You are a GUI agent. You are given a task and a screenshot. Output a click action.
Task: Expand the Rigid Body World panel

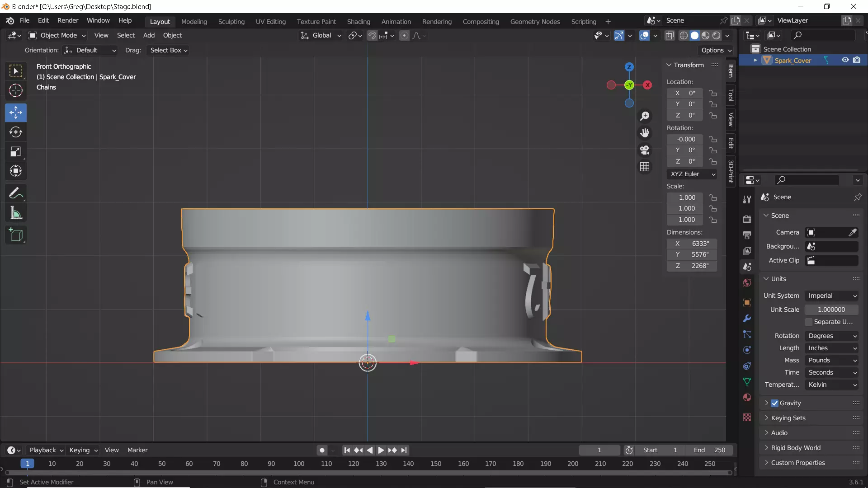[x=795, y=448]
